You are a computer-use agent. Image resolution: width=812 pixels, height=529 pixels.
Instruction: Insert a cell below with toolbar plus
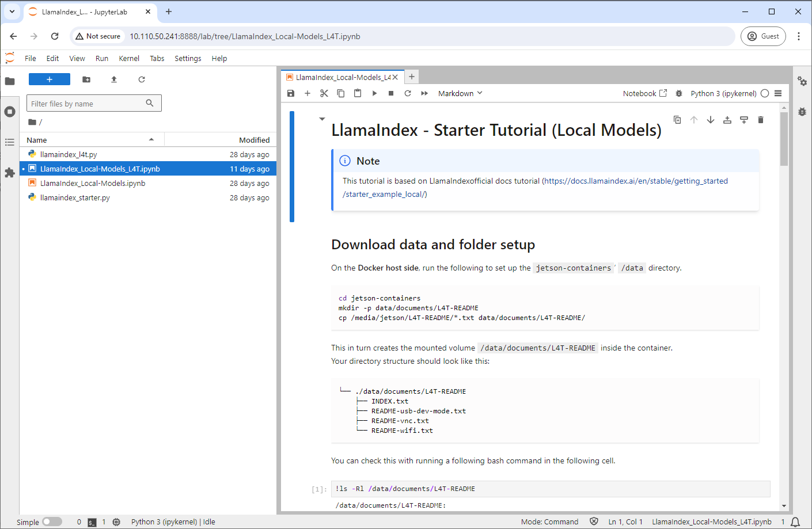click(308, 93)
